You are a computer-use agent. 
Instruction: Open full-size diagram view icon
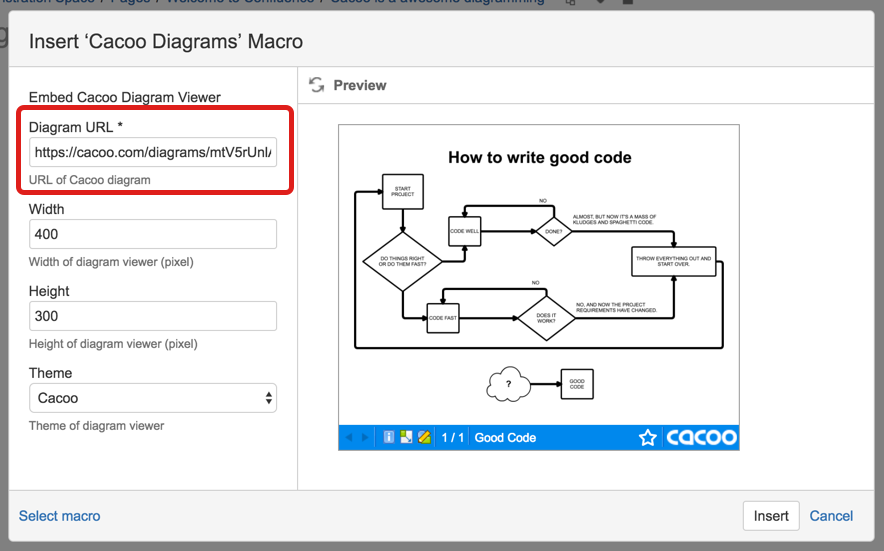(x=406, y=437)
